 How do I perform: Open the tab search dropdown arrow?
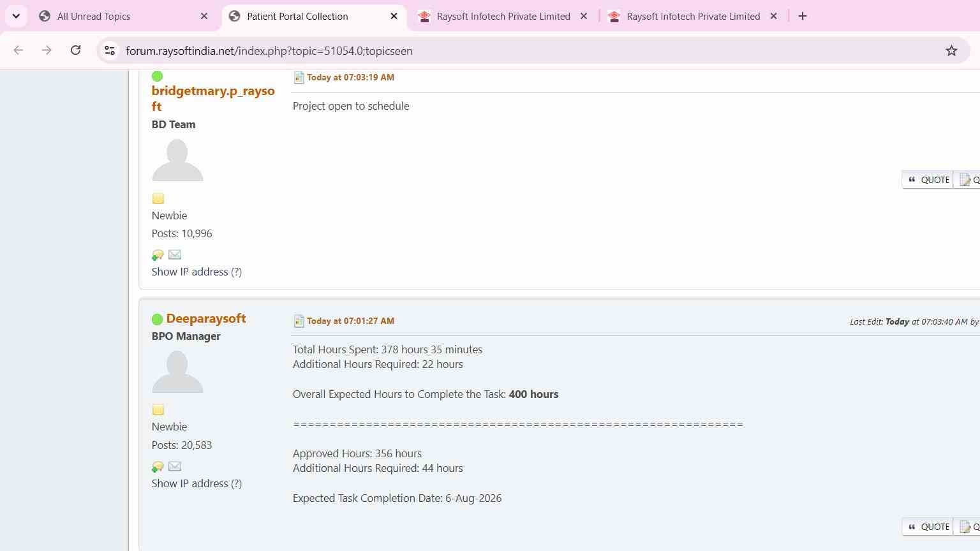(x=16, y=16)
